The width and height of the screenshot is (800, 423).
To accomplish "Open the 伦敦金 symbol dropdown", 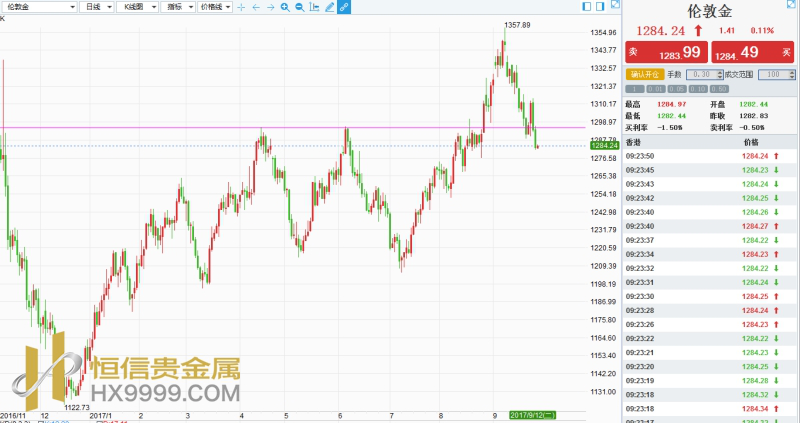I will pos(38,7).
